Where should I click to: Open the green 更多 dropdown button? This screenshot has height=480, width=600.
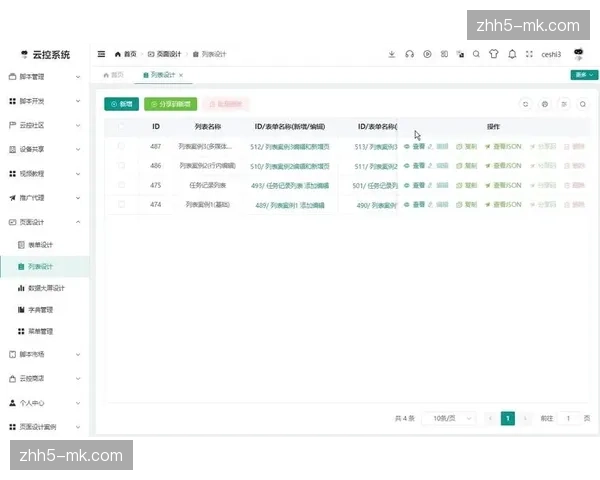click(584, 75)
